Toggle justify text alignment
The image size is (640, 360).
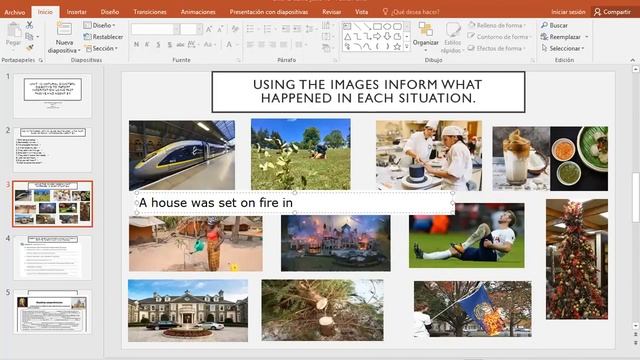click(x=284, y=44)
